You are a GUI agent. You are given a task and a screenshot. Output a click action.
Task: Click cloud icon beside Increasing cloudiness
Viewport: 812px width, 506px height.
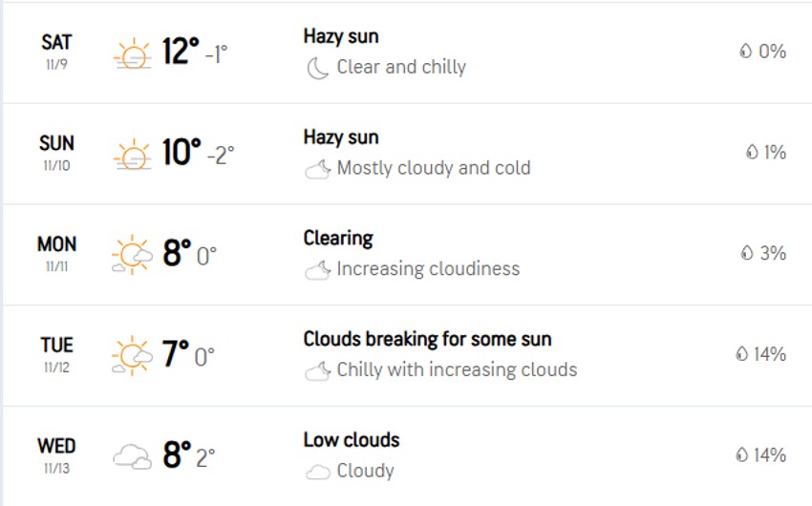[x=317, y=270]
